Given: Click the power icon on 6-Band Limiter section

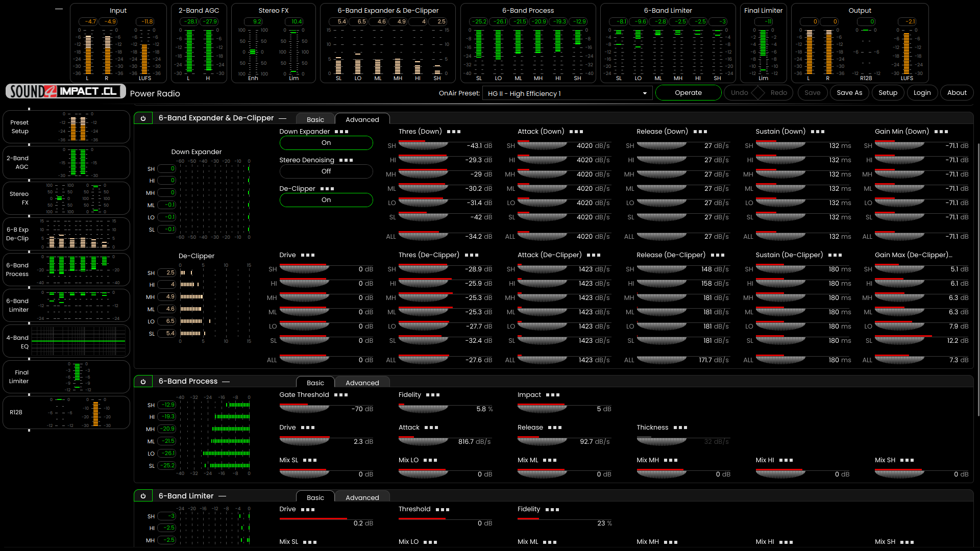Looking at the screenshot, I should (x=143, y=495).
